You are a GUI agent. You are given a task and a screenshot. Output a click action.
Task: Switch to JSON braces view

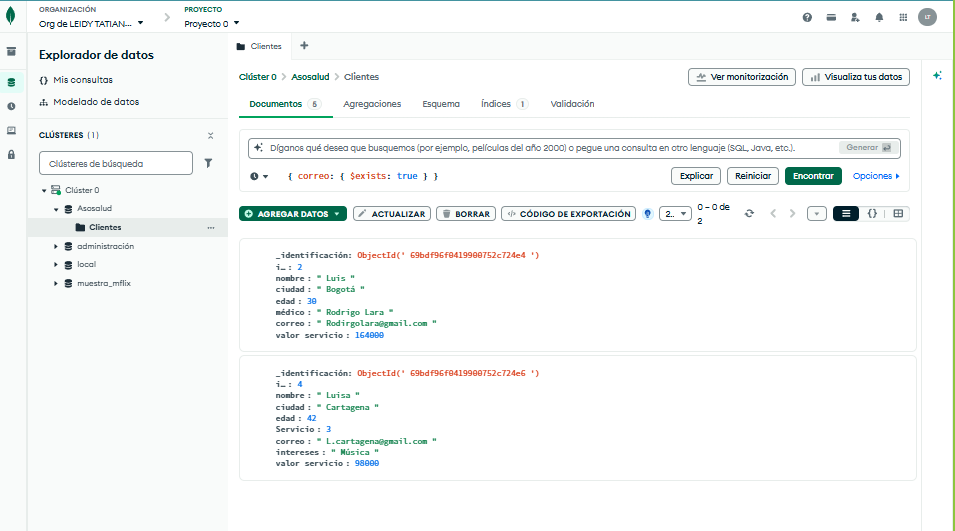pyautogui.click(x=872, y=214)
